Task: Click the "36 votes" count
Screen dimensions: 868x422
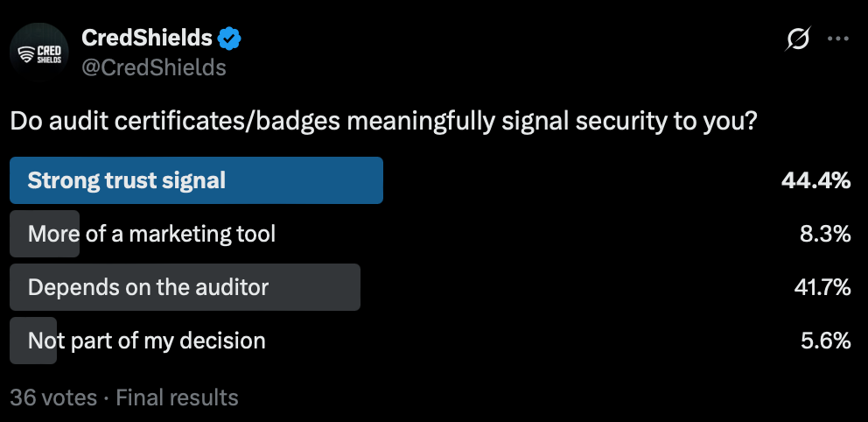Action: [53, 397]
